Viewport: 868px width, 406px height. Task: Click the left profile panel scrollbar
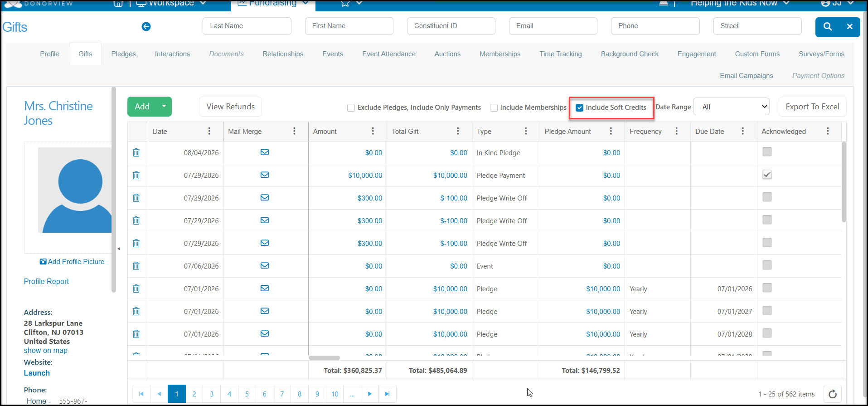coord(114,190)
